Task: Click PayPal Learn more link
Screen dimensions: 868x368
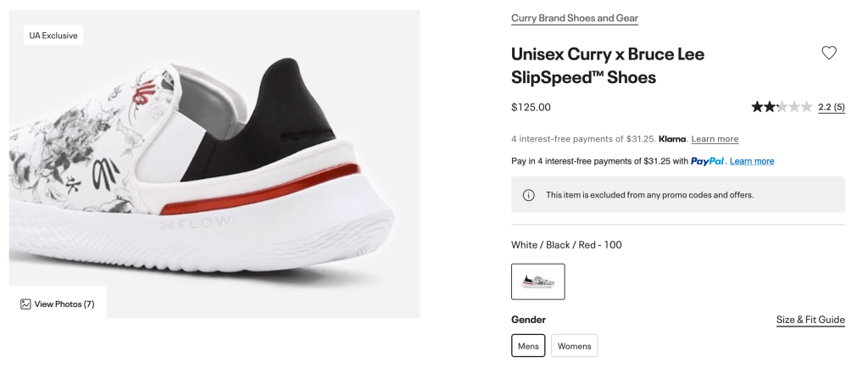Action: click(752, 161)
